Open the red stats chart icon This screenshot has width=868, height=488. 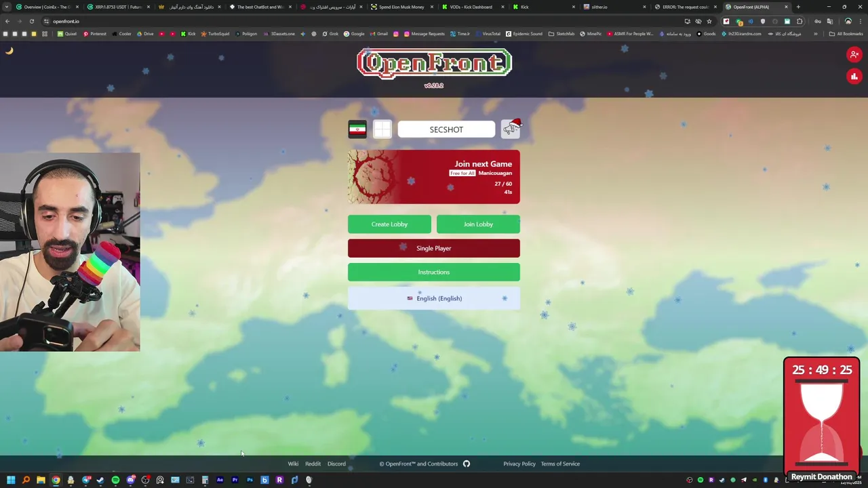pos(854,77)
